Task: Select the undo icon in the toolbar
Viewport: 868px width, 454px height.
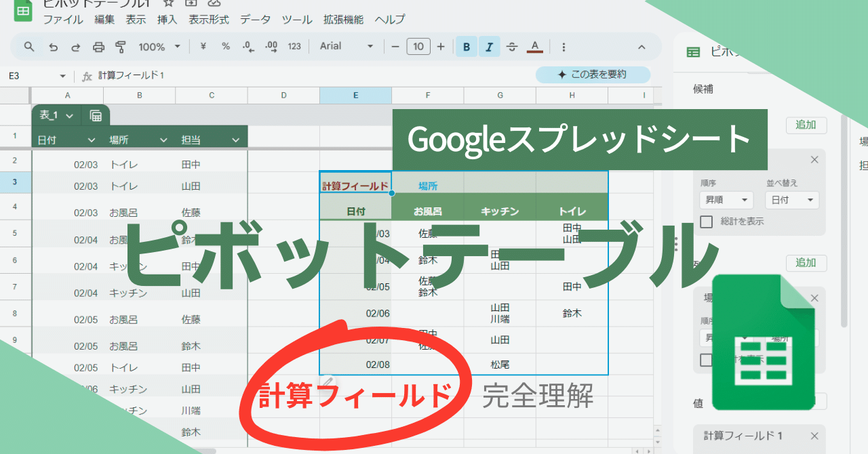Action: coord(54,47)
